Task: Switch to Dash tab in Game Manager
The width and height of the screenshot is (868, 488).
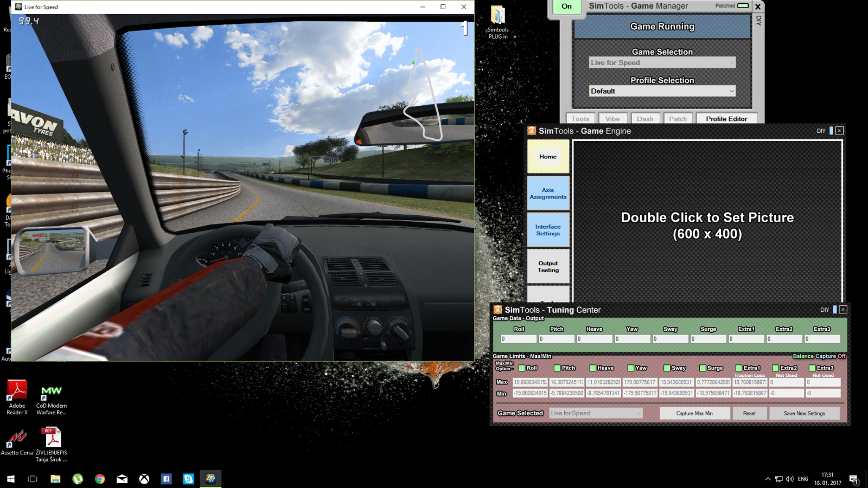Action: click(x=645, y=119)
